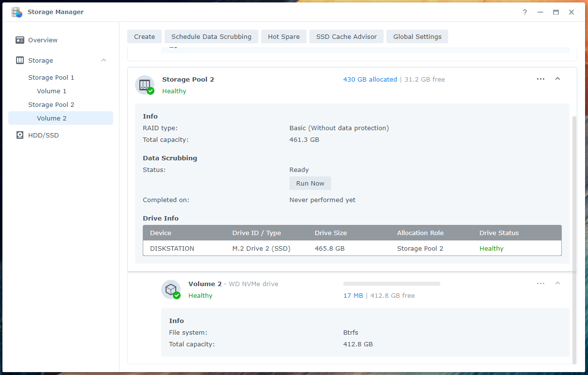588x375 pixels.
Task: Open the HDD/SSD sidebar icon
Action: [20, 135]
